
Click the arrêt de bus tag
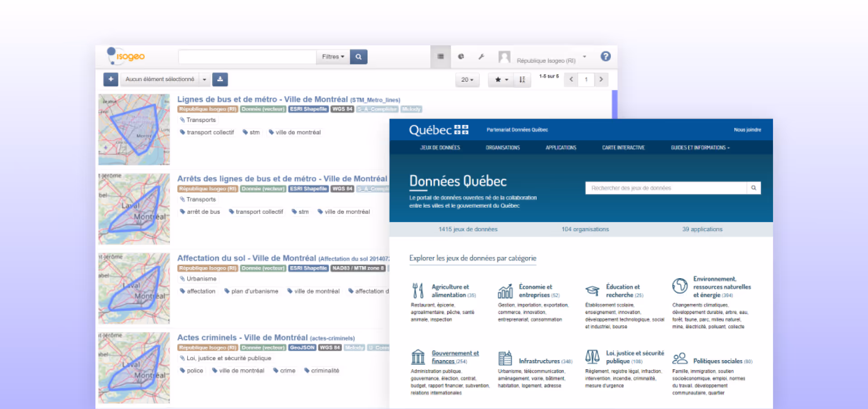[200, 212]
